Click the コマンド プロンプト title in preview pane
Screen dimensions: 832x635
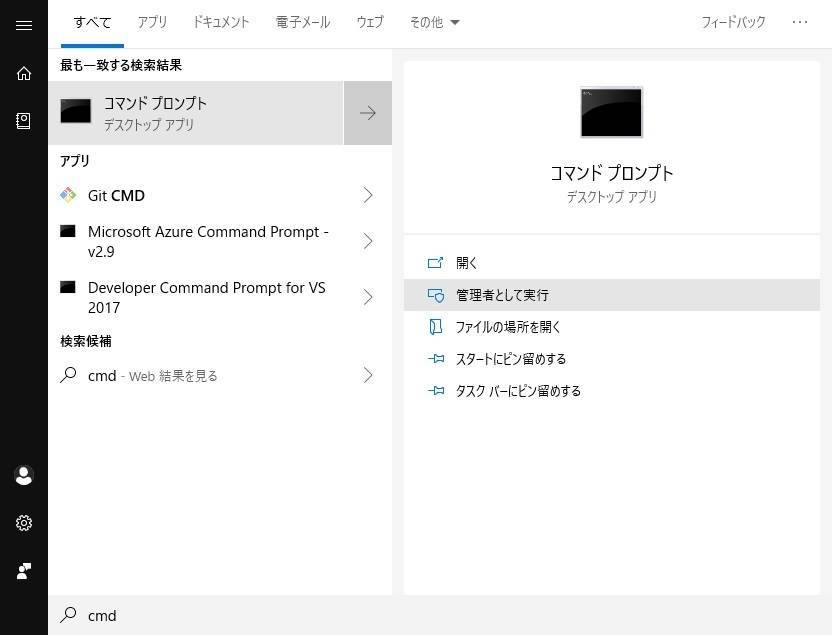(612, 173)
